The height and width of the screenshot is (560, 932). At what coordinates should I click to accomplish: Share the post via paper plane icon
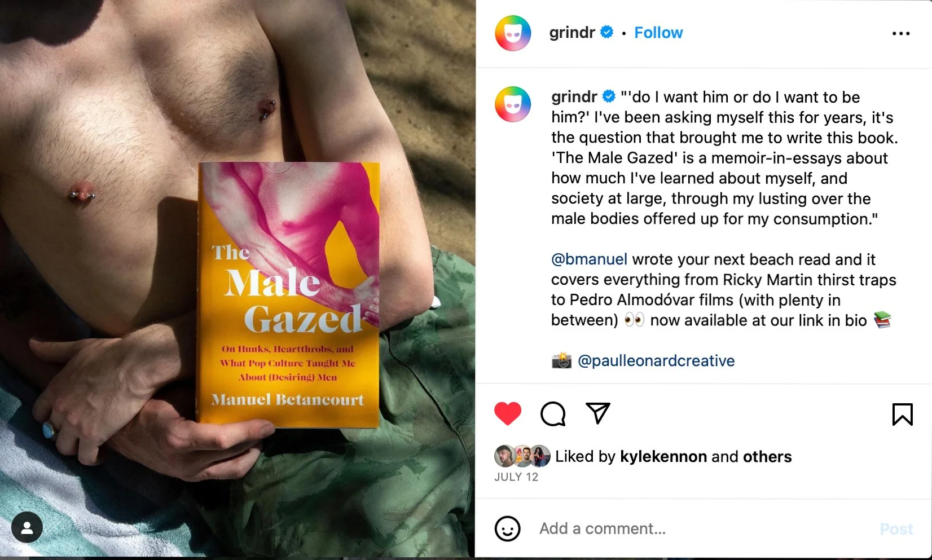(598, 413)
